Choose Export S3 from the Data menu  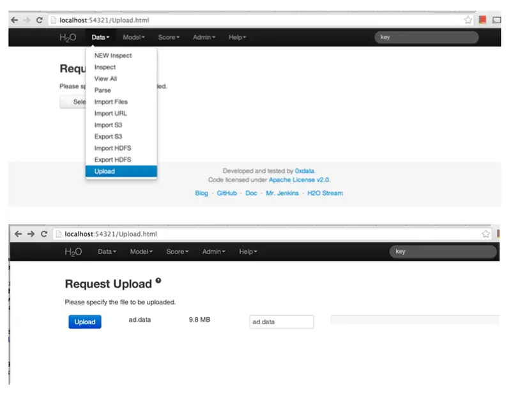[121, 137]
